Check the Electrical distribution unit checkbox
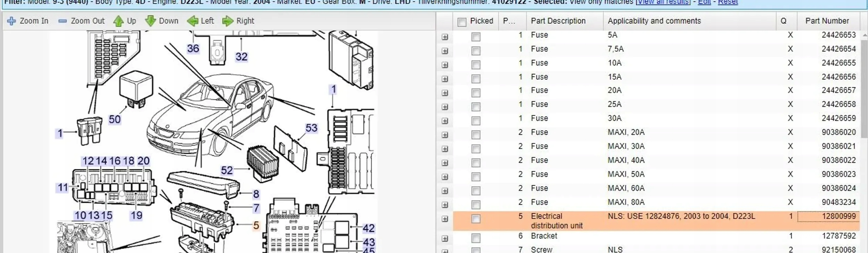 click(476, 219)
